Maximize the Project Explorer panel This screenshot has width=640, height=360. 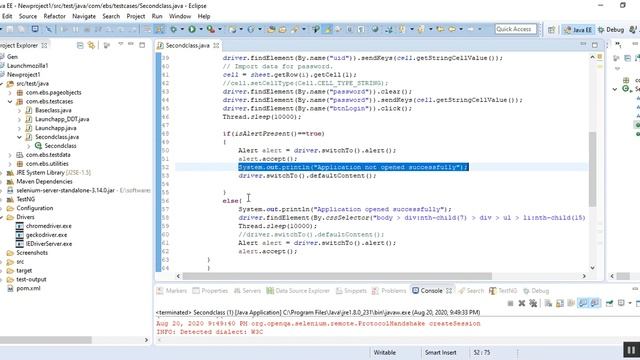(x=142, y=45)
